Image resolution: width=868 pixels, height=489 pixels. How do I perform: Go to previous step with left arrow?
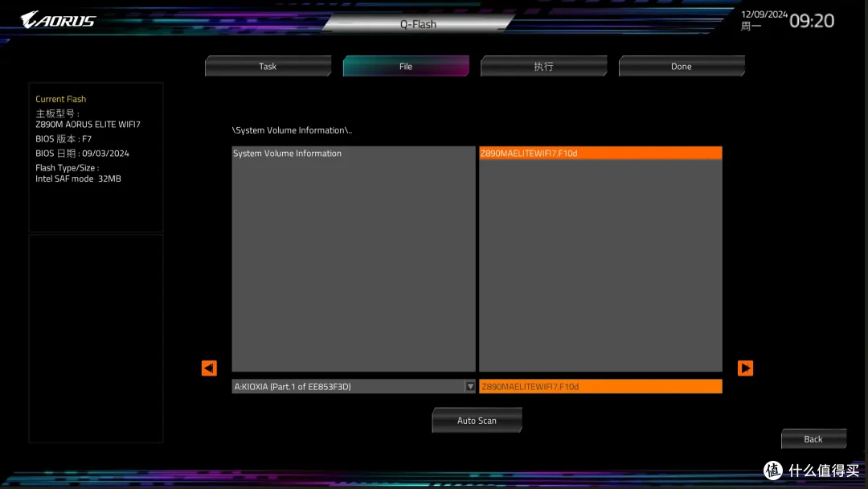click(x=209, y=368)
